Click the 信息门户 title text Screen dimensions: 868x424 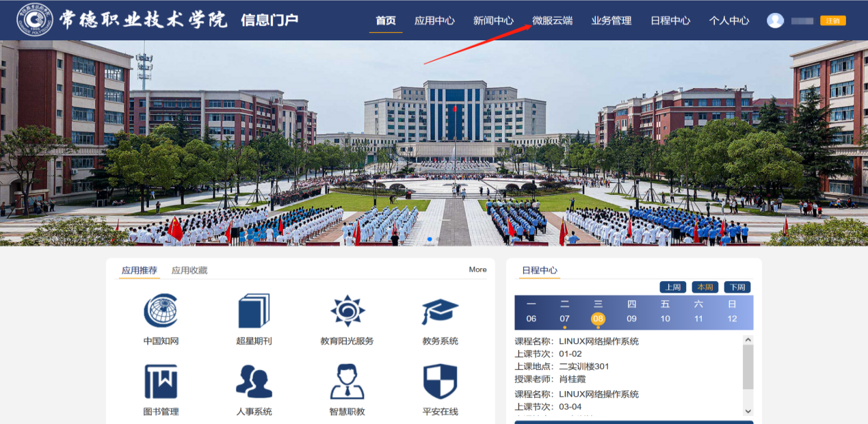coord(269,20)
